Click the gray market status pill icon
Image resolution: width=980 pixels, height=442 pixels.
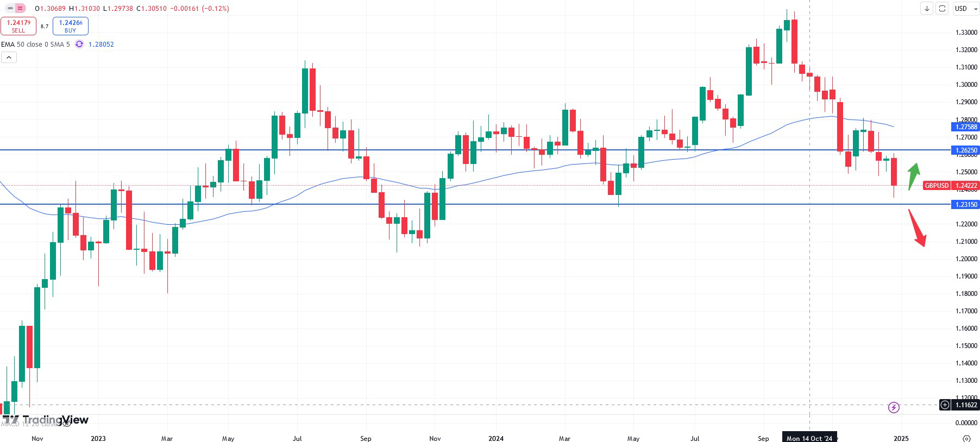click(10, 8)
